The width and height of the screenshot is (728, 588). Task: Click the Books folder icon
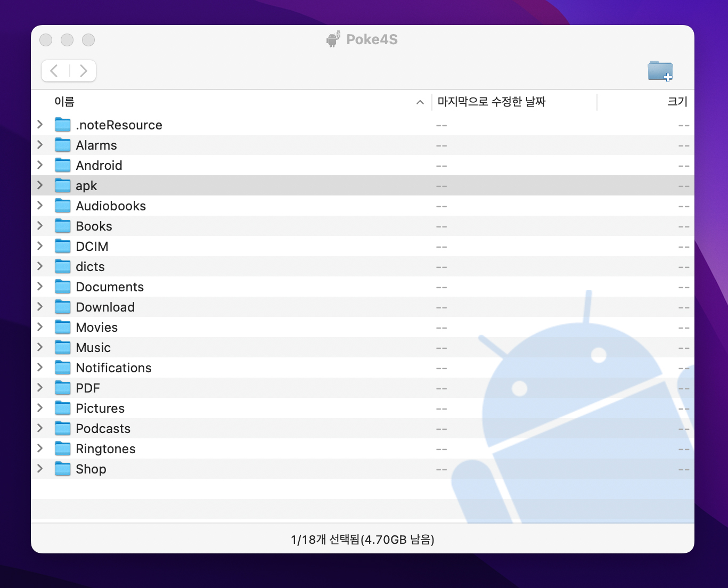63,226
